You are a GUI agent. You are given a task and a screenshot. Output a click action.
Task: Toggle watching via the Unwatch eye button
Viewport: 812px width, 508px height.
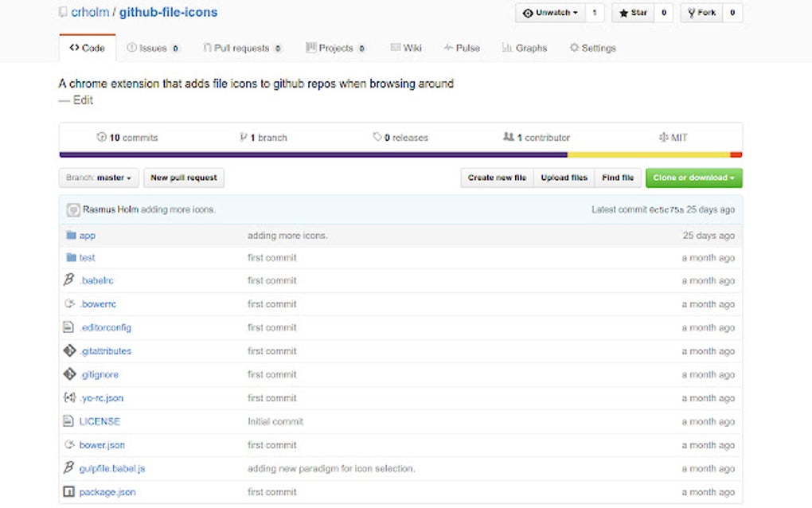point(545,12)
